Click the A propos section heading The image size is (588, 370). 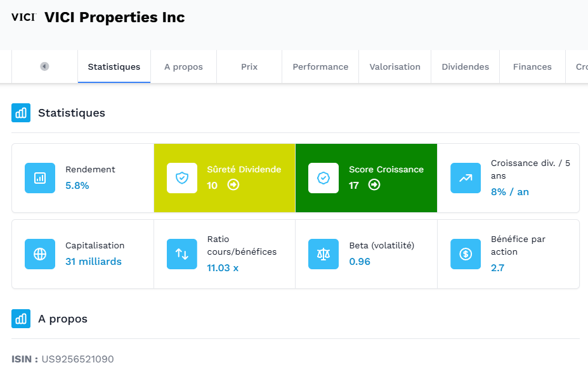click(x=63, y=319)
